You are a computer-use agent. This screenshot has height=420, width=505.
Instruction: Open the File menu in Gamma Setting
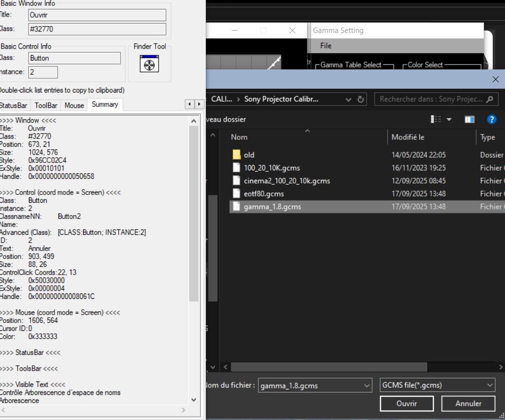point(326,46)
